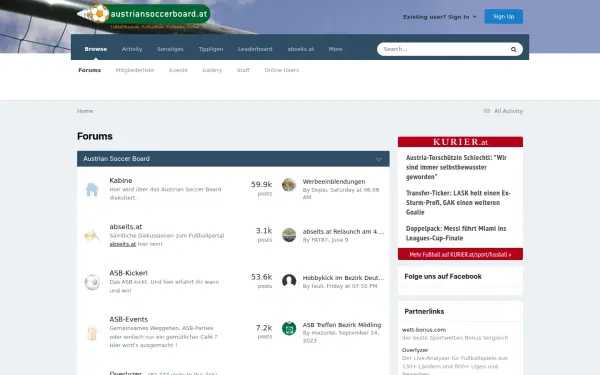Screen dimensions: 600x375
Task: Open the abseits.at Relaunch am 4... topic
Action: [x=343, y=232]
